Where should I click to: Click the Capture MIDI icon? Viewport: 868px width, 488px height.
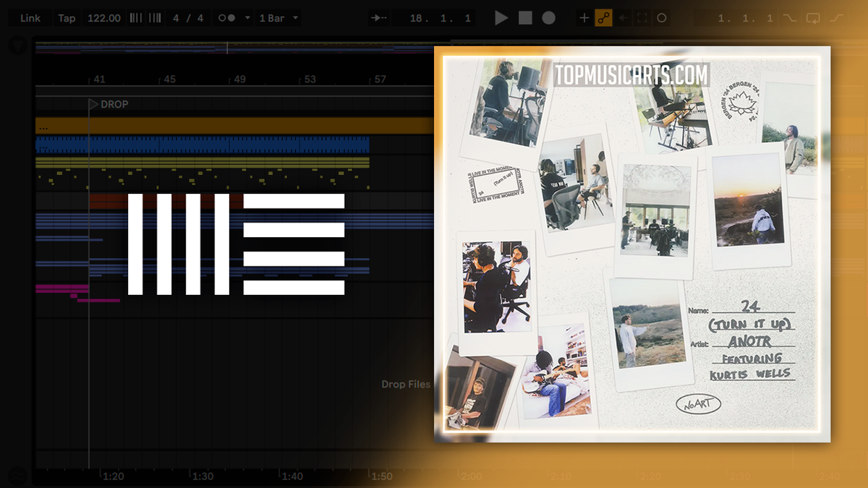coord(642,18)
